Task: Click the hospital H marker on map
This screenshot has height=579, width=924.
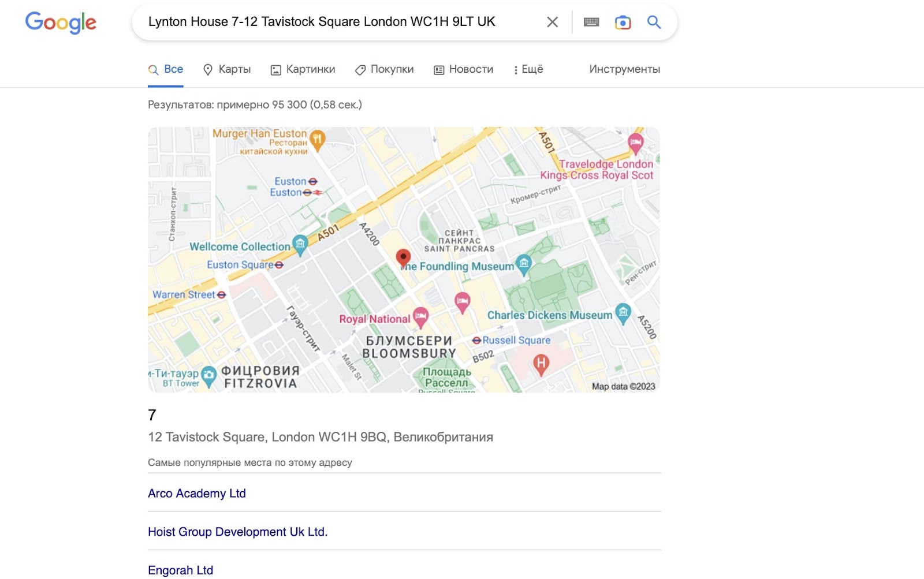Action: [x=541, y=364]
